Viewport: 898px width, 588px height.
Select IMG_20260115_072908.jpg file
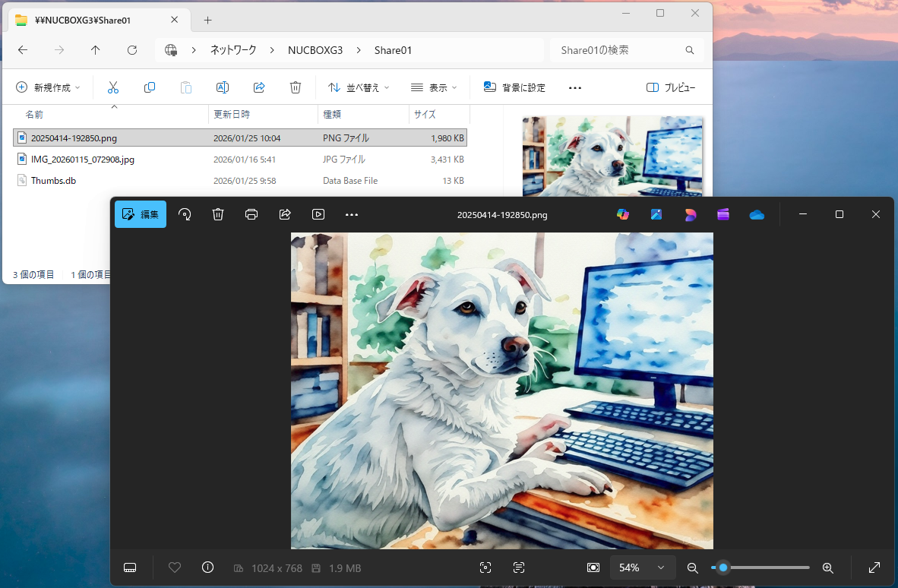83,160
